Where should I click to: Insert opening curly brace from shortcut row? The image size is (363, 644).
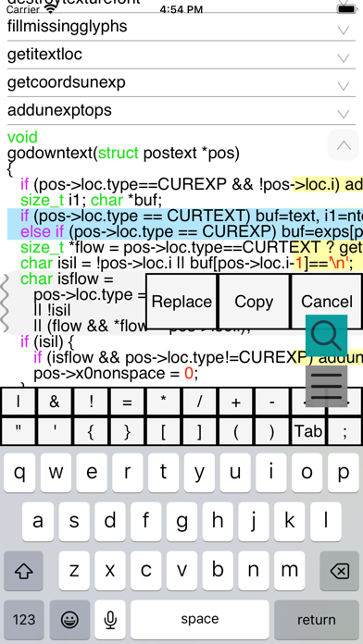click(91, 431)
